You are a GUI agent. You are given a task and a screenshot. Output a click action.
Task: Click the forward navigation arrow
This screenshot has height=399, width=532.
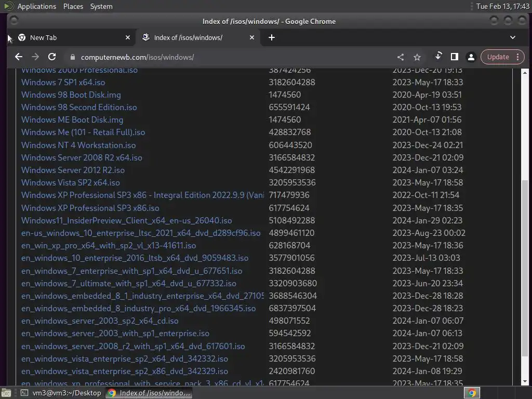[x=35, y=57]
